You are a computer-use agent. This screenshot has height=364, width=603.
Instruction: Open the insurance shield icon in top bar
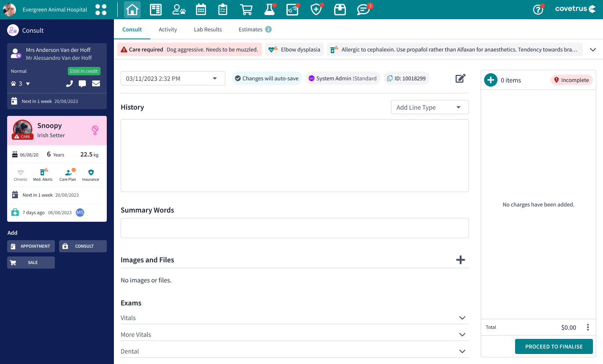point(316,9)
